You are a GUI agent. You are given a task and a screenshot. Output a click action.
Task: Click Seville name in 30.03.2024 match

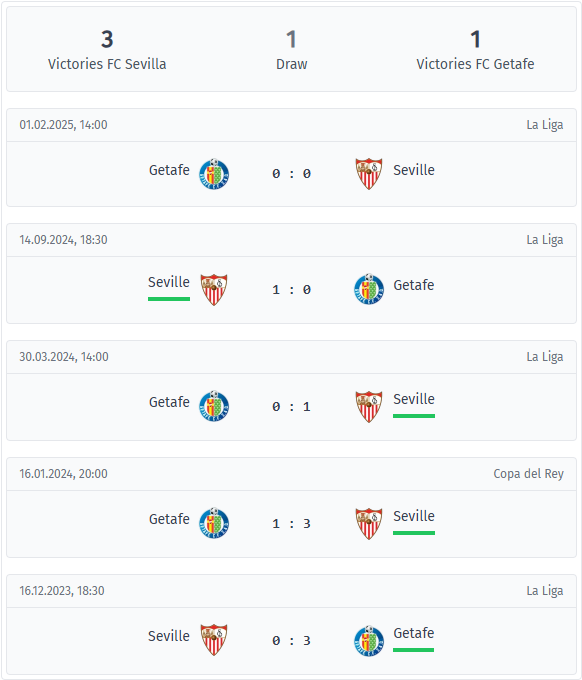click(x=414, y=399)
